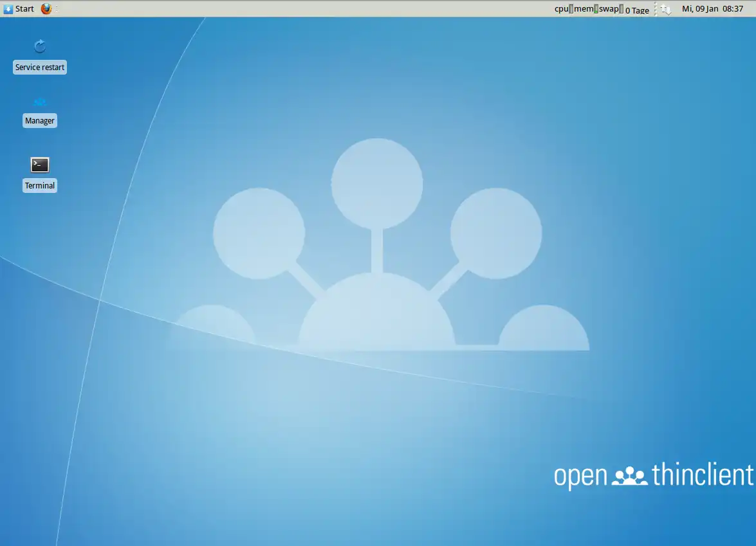Click the mem usage monitor
756x546 pixels.
point(586,8)
